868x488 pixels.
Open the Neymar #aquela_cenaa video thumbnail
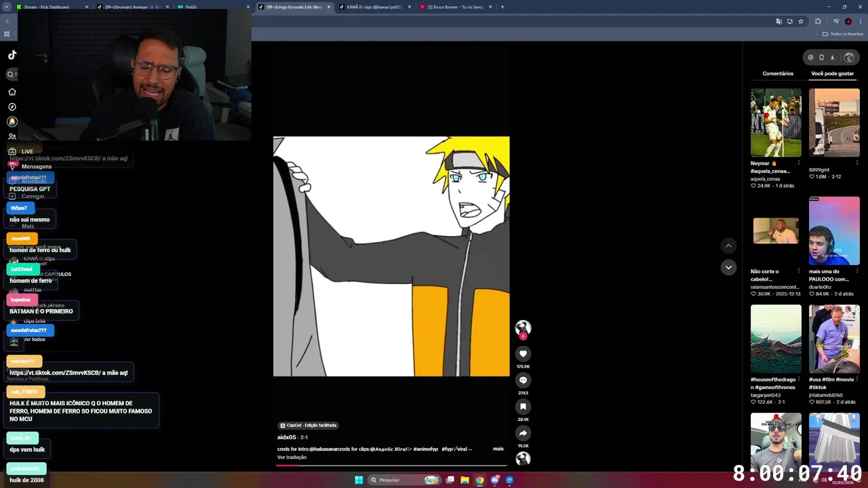(776, 123)
